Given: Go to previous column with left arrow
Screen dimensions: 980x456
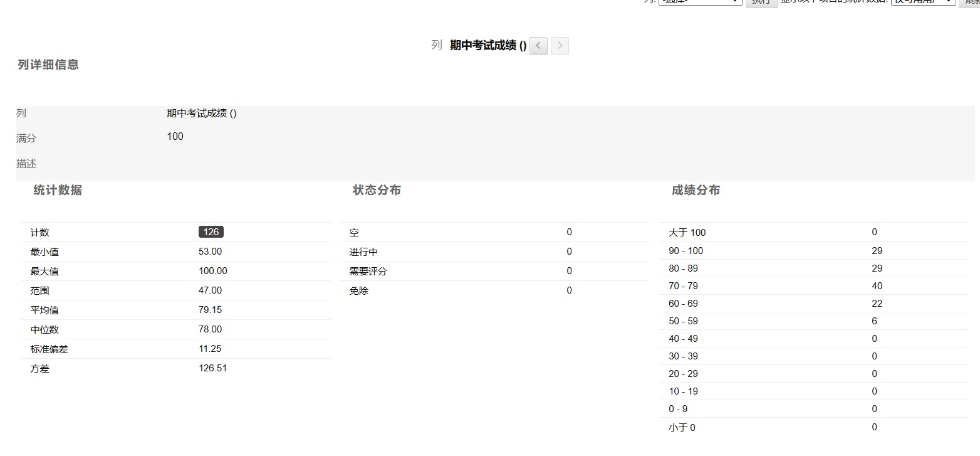Looking at the screenshot, I should (x=538, y=46).
